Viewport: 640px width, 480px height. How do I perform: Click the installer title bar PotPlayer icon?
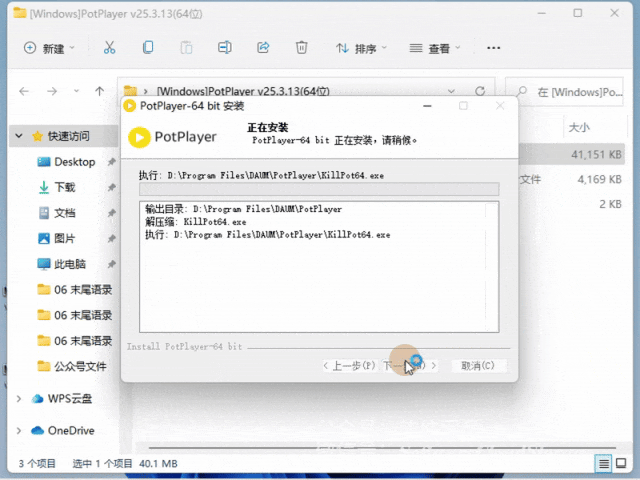tap(129, 106)
